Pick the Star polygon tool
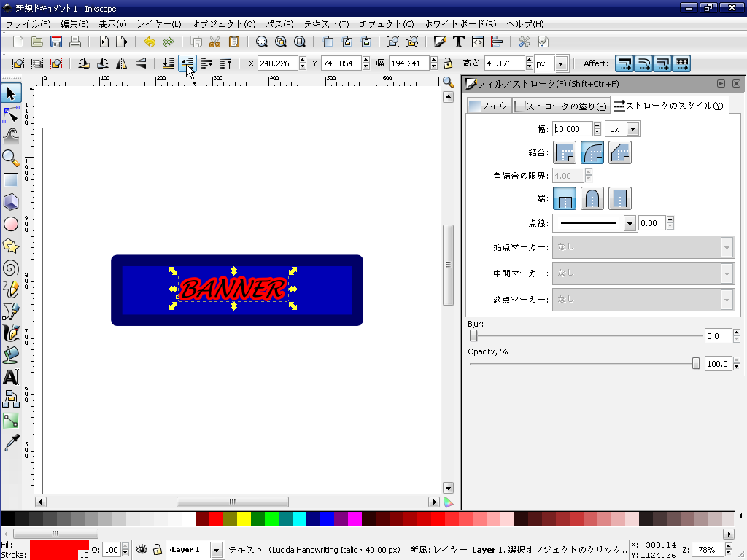The height and width of the screenshot is (560, 747). tap(11, 246)
